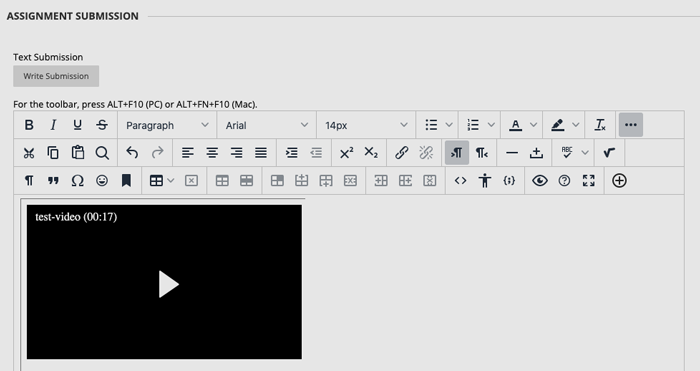
Task: Apply the highlight background color
Action: [558, 125]
